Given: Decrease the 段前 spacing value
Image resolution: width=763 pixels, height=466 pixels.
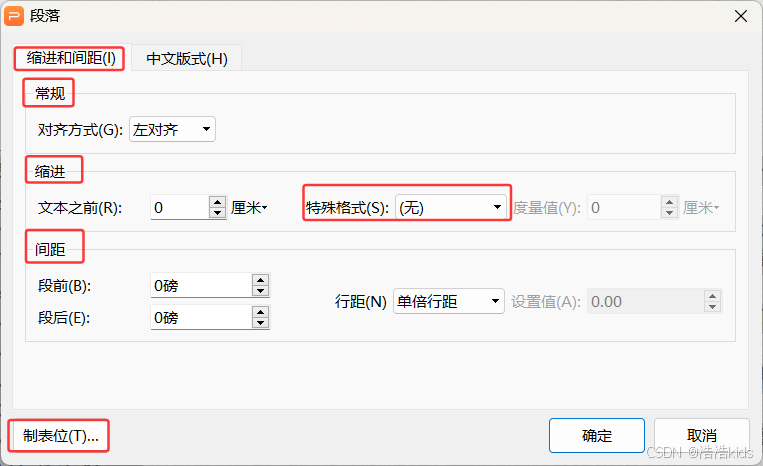Looking at the screenshot, I should [261, 291].
